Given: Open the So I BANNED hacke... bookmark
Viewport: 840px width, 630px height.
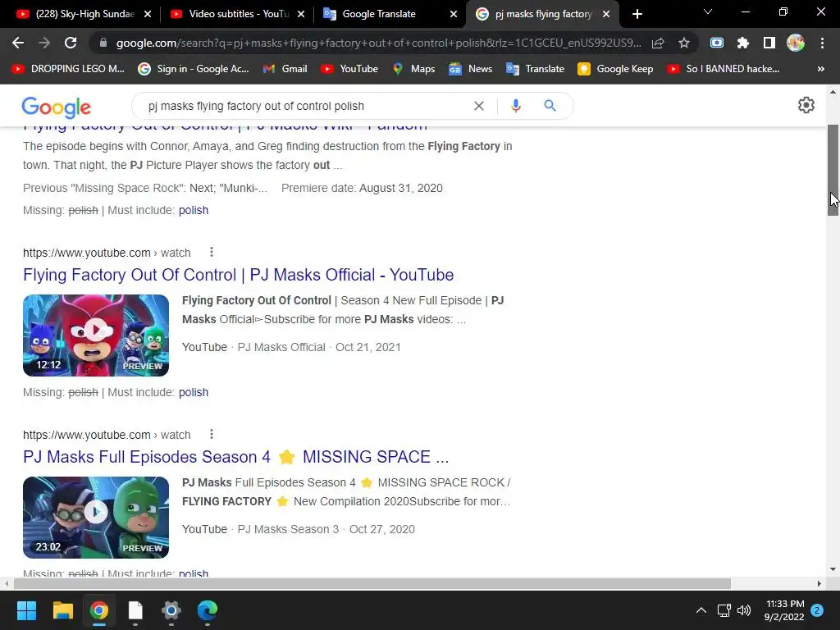Looking at the screenshot, I should 724,69.
